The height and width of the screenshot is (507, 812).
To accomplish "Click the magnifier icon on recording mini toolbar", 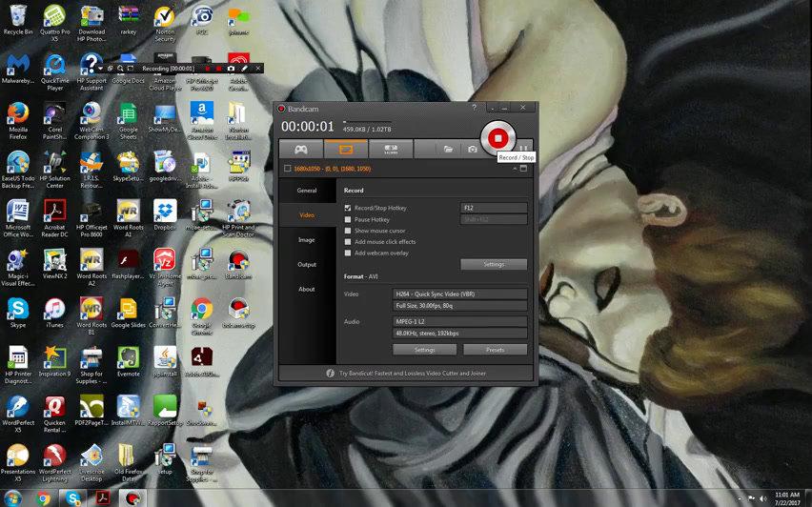I will tap(120, 69).
